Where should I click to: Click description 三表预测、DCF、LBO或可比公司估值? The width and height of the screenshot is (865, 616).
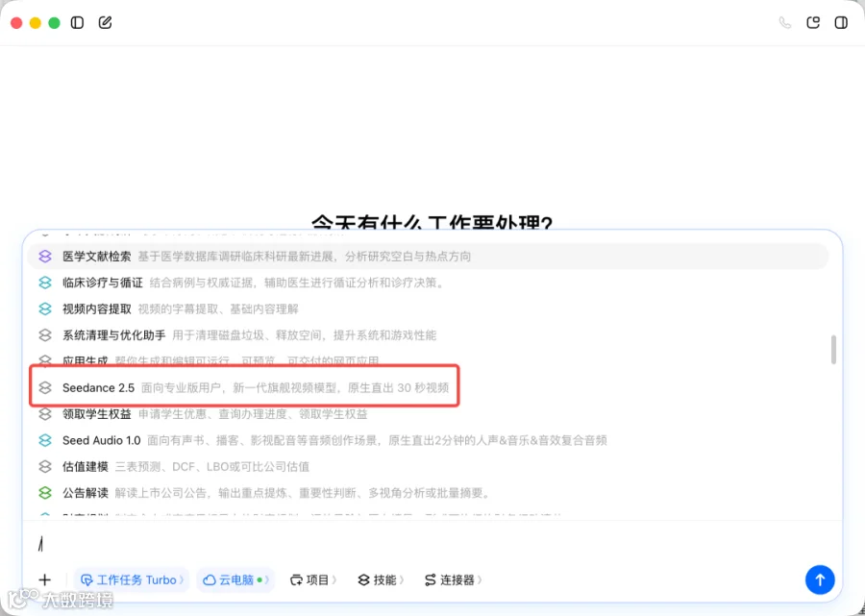tap(211, 466)
